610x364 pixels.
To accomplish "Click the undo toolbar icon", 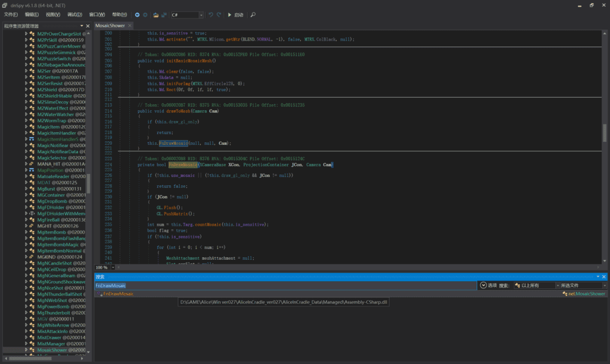I will (x=210, y=15).
